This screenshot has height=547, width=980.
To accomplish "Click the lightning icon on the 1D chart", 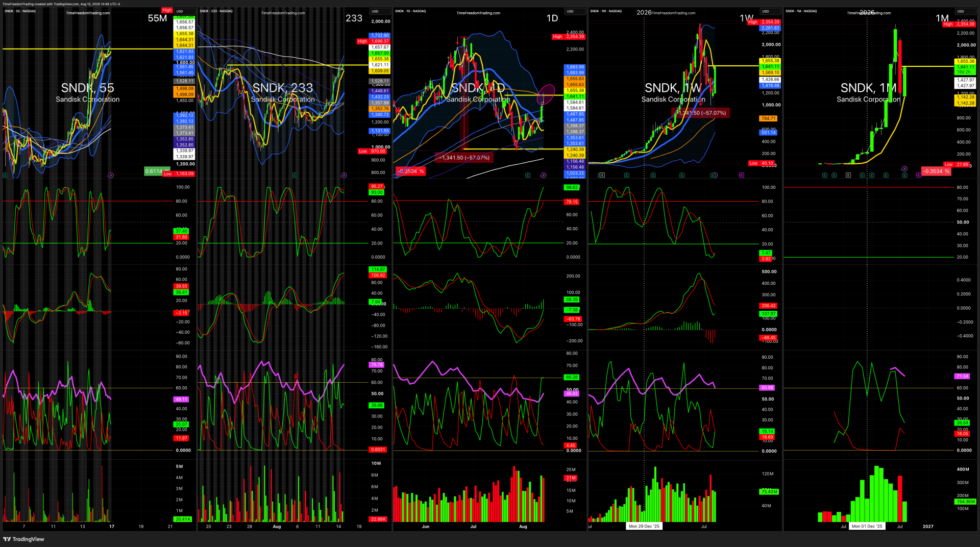I will 543,175.
